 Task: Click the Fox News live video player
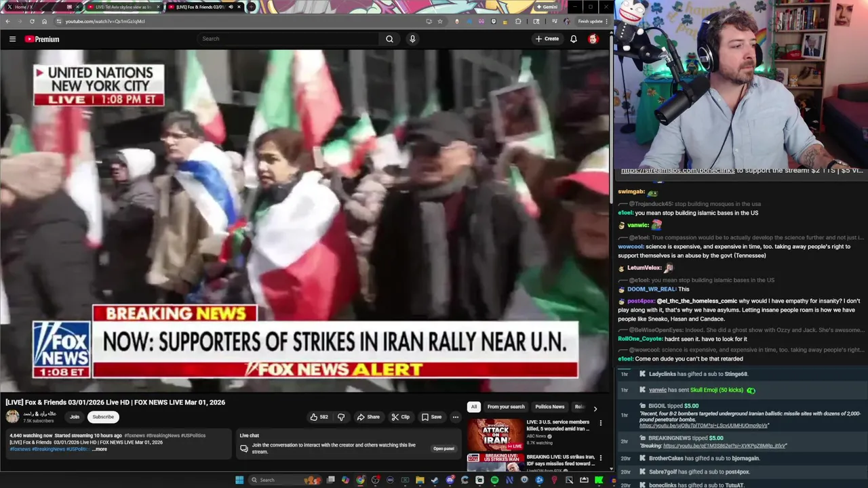point(304,220)
